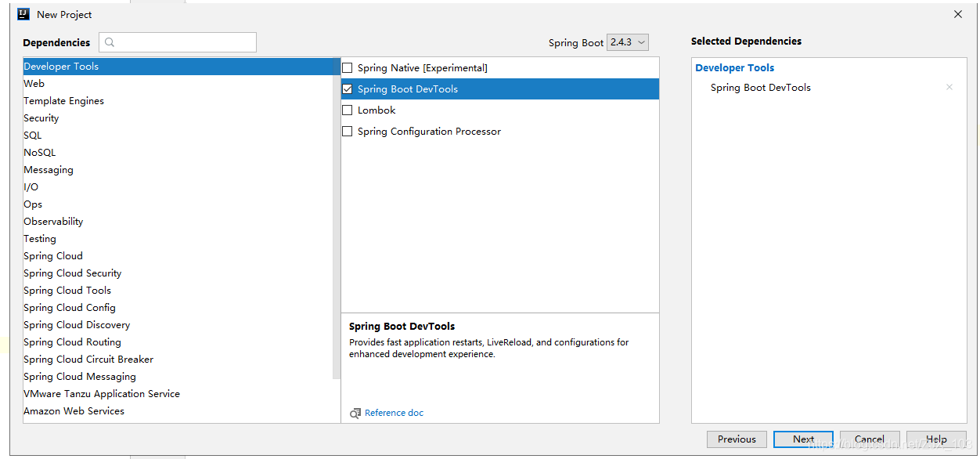Image resolution: width=980 pixels, height=459 pixels.
Task: Open the Reference doc link
Action: [x=394, y=413]
